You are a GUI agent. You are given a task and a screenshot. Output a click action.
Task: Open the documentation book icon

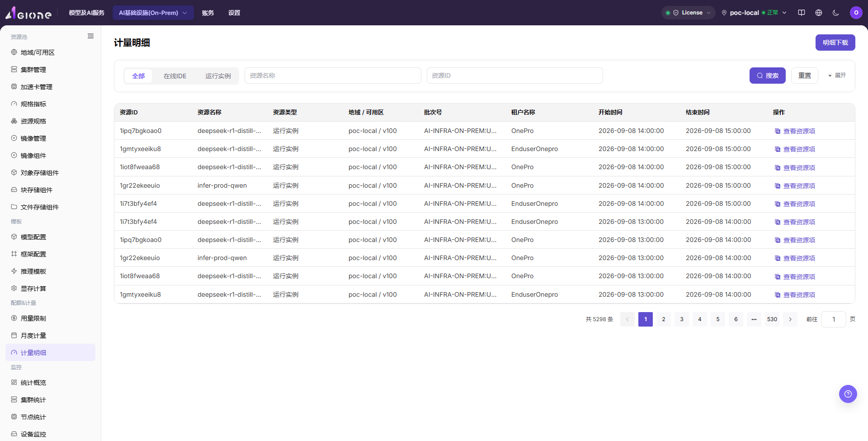(802, 13)
